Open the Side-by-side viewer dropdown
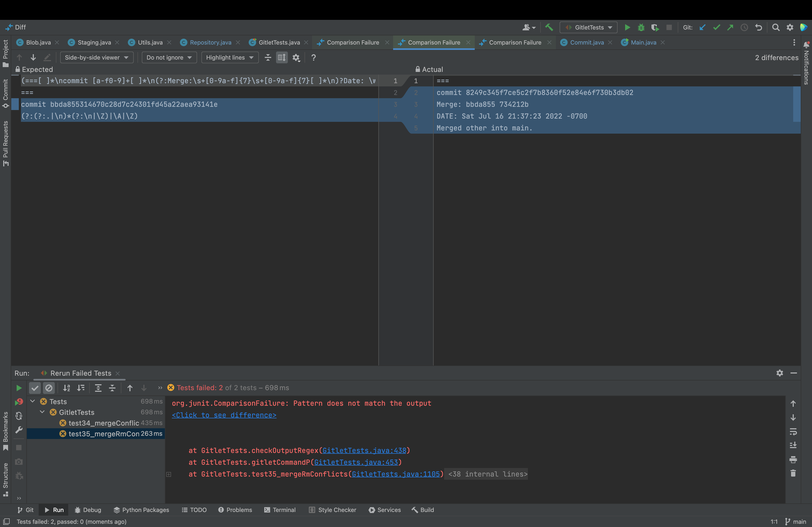The width and height of the screenshot is (812, 527). coord(96,58)
